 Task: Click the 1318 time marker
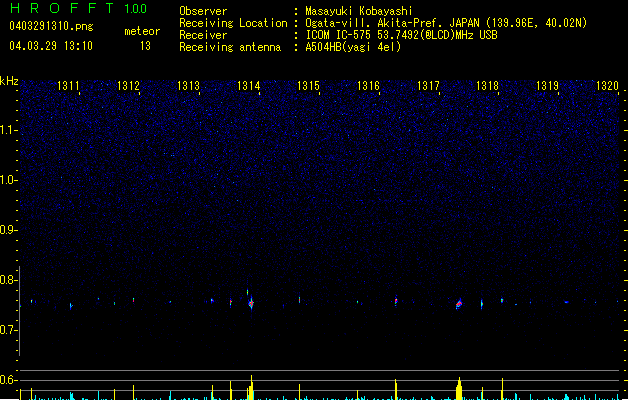point(487,86)
